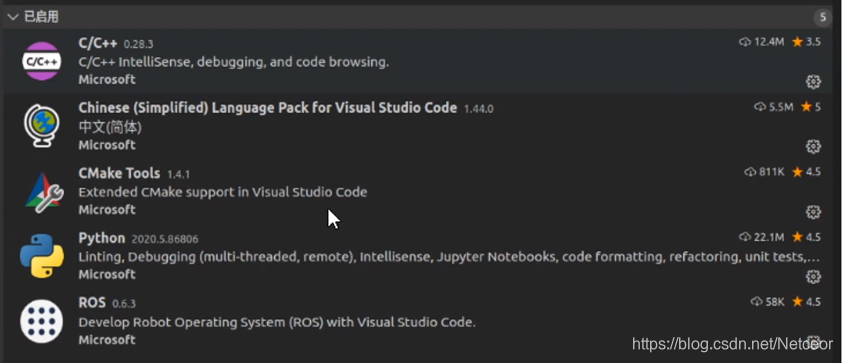Image resolution: width=844 pixels, height=363 pixels.
Task: Select the ROS extension title
Action: [92, 303]
